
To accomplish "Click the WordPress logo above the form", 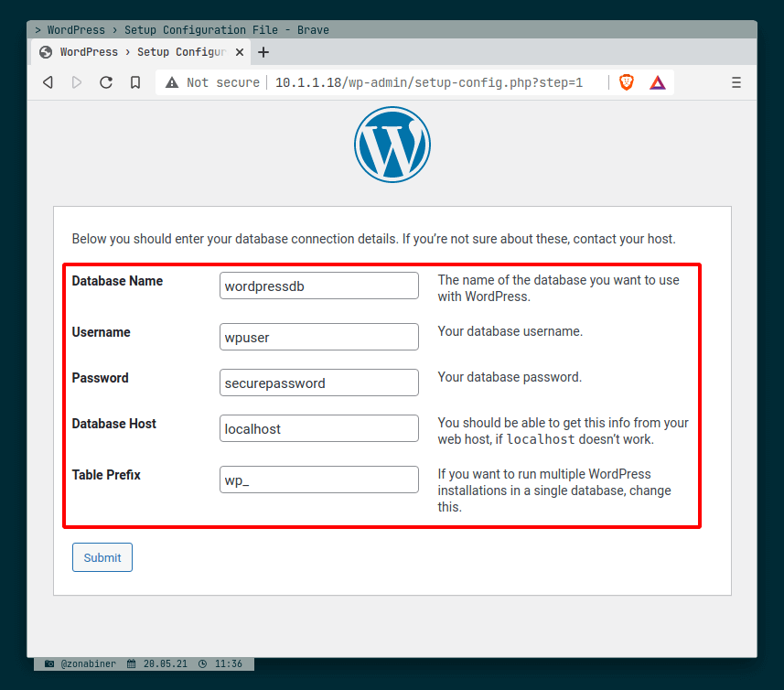I will tap(392, 144).
